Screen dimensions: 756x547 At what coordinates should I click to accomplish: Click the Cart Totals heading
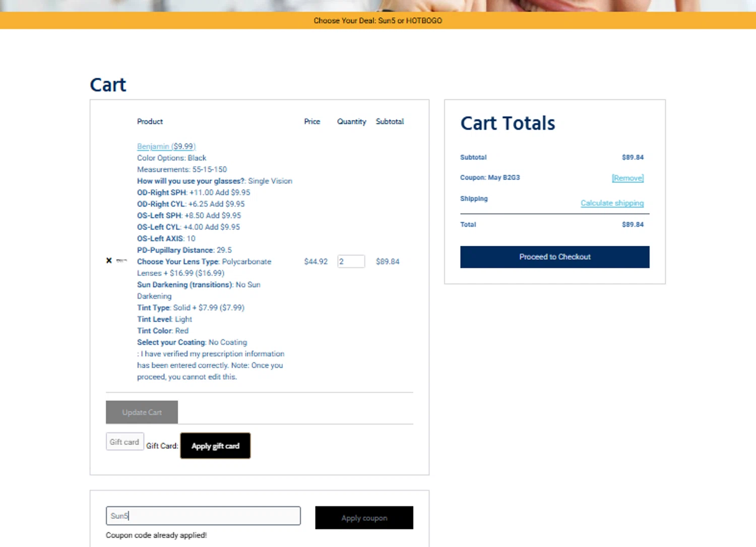[508, 123]
